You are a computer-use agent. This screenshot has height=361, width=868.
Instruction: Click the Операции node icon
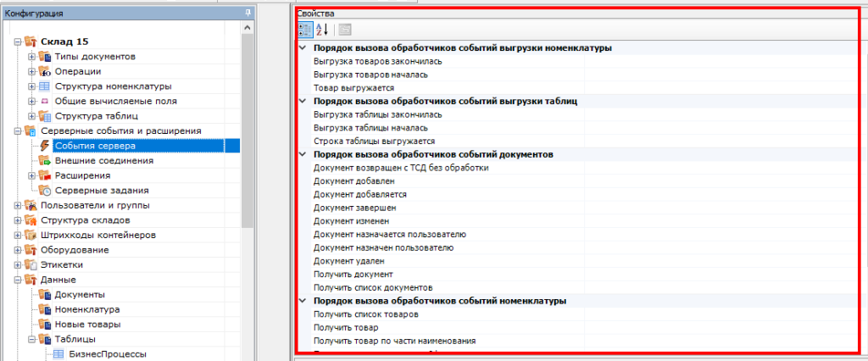point(45,71)
